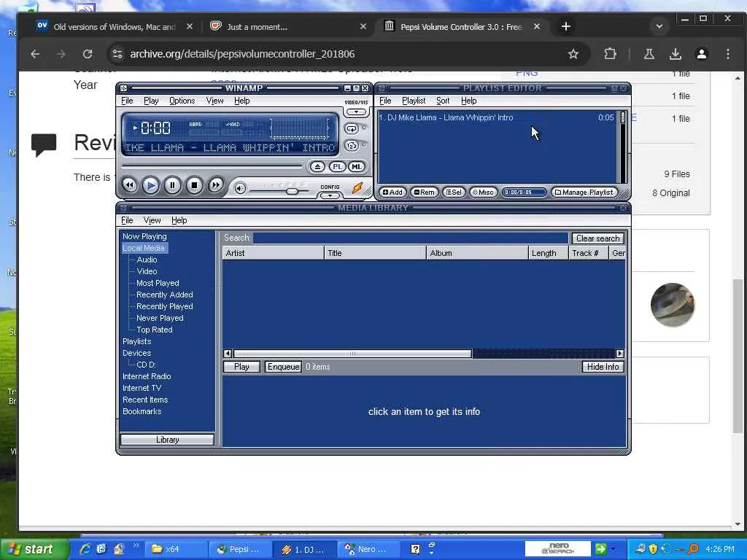Toggle the PL playlist editor button
Screen dimensions: 747x560
click(337, 167)
